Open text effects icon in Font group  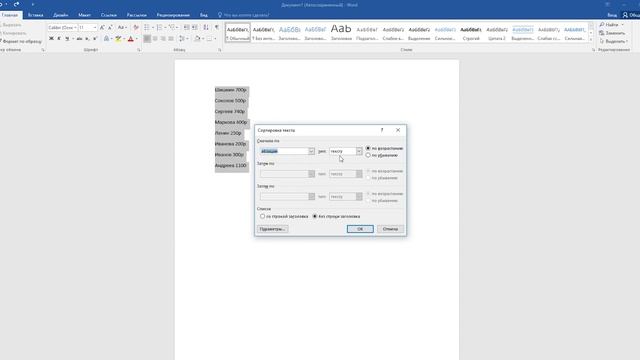[106, 38]
